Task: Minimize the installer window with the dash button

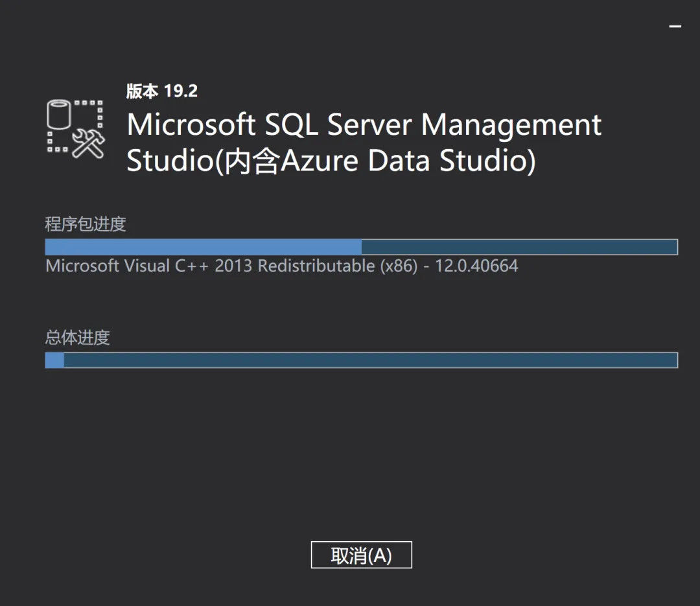Action: coord(675,27)
